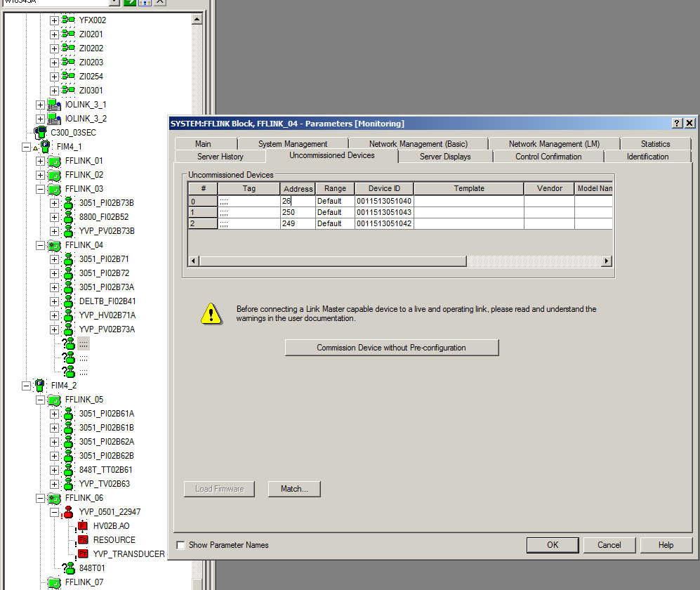700x590 pixels.
Task: Click the YVP_TRANSDUCER block icon
Action: click(x=82, y=554)
